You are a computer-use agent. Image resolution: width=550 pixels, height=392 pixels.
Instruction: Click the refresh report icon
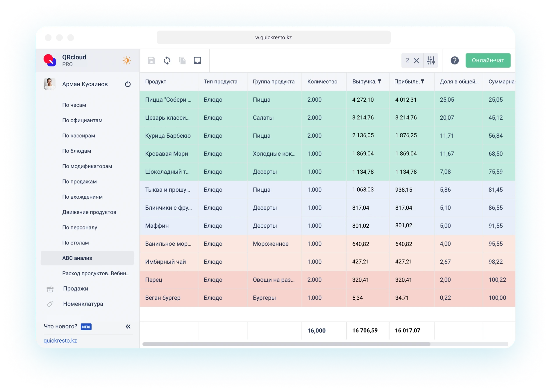pos(167,60)
